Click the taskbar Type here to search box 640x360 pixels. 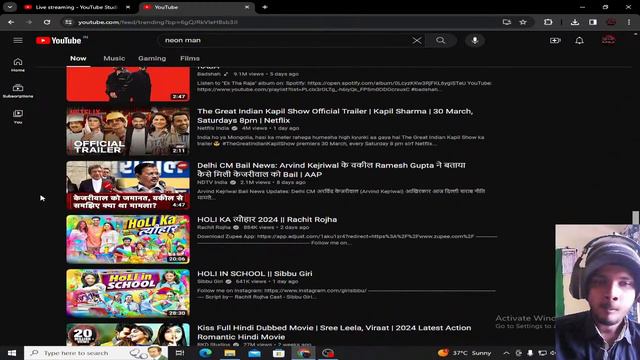coord(96,353)
